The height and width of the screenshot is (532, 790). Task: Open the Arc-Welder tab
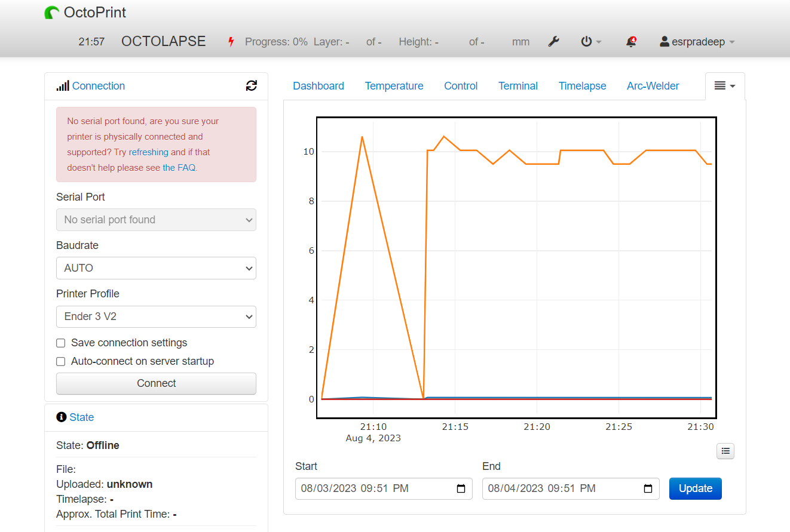[x=653, y=85]
